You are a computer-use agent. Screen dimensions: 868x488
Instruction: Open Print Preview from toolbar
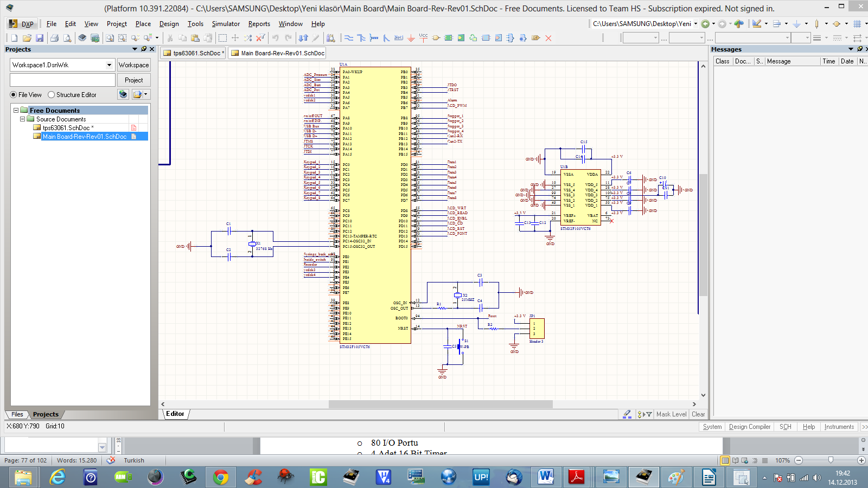click(67, 38)
